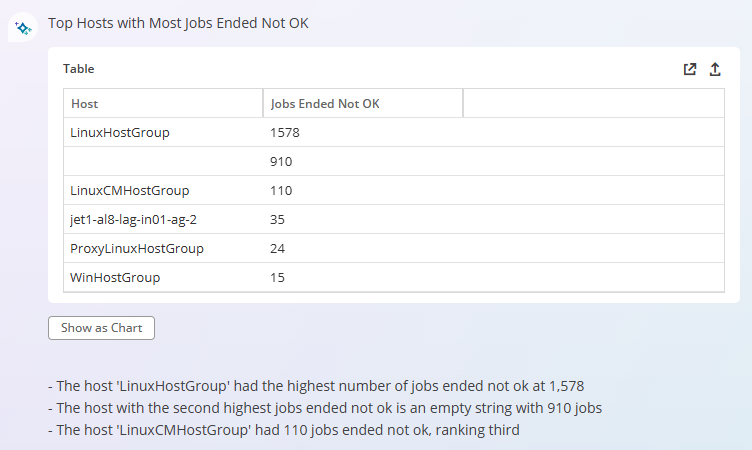Screen dimensions: 752x450
Task: Click the 24 jobs value cell
Action: (363, 248)
